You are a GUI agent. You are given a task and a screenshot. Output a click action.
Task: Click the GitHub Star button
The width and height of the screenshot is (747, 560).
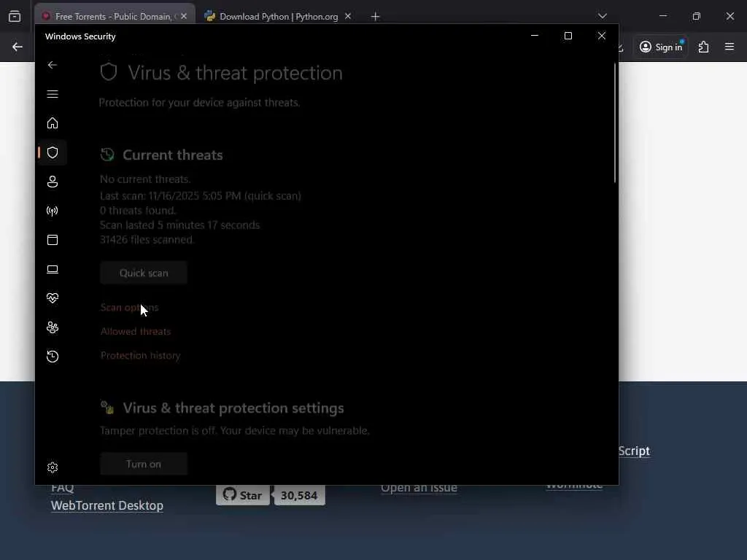click(x=243, y=495)
